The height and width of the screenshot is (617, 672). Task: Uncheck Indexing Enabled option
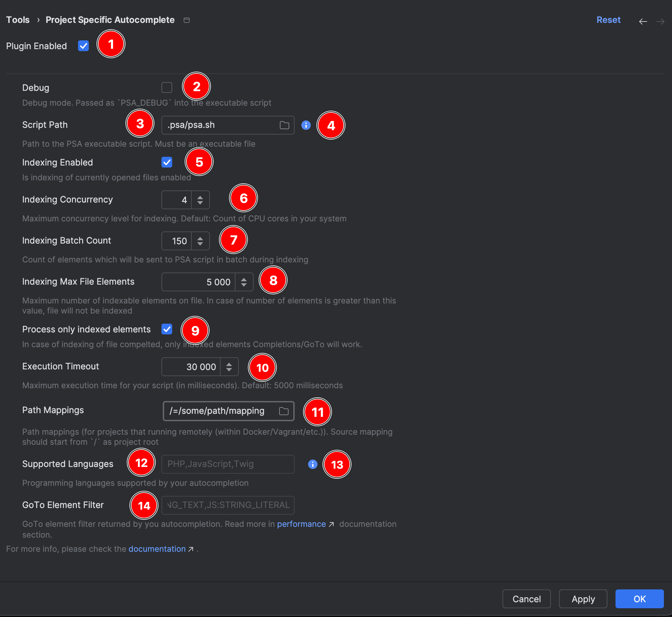167,162
